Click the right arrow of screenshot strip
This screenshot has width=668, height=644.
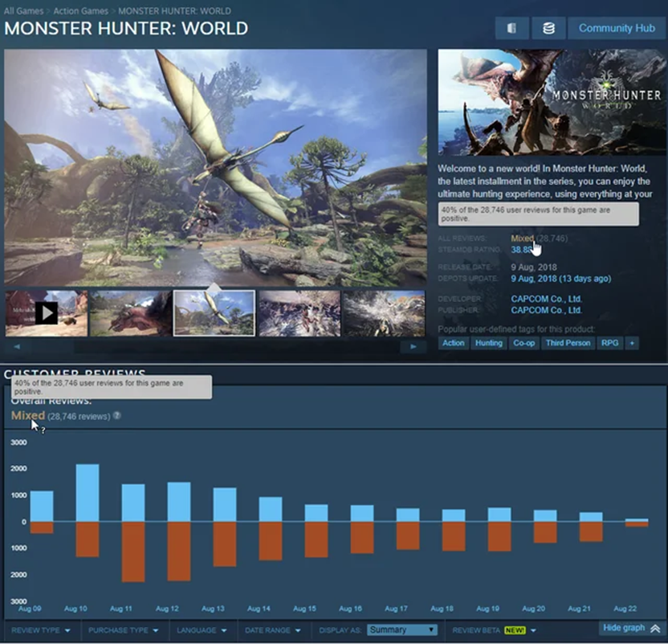pos(413,347)
